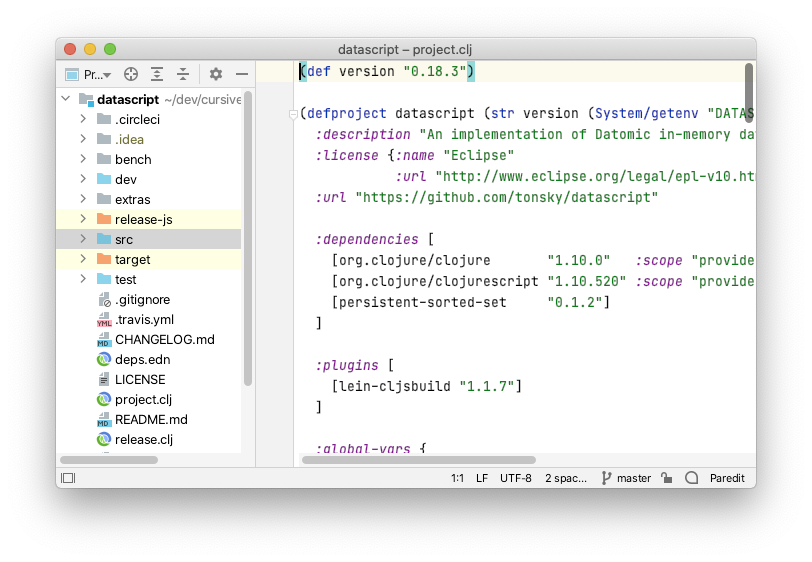Image resolution: width=812 pixels, height=562 pixels.
Task: Open project panel settings gear
Action: (216, 75)
